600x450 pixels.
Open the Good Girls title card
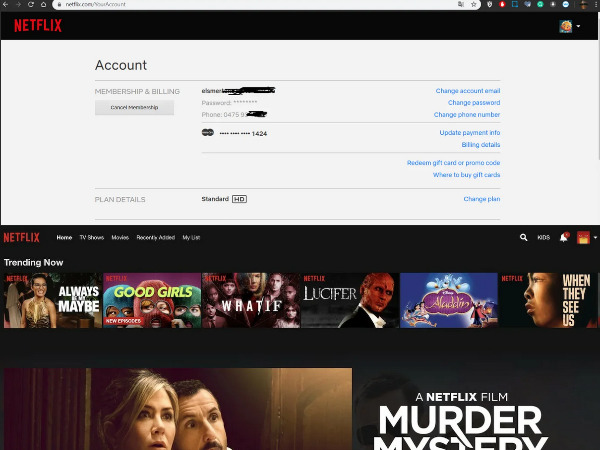pyautogui.click(x=152, y=300)
